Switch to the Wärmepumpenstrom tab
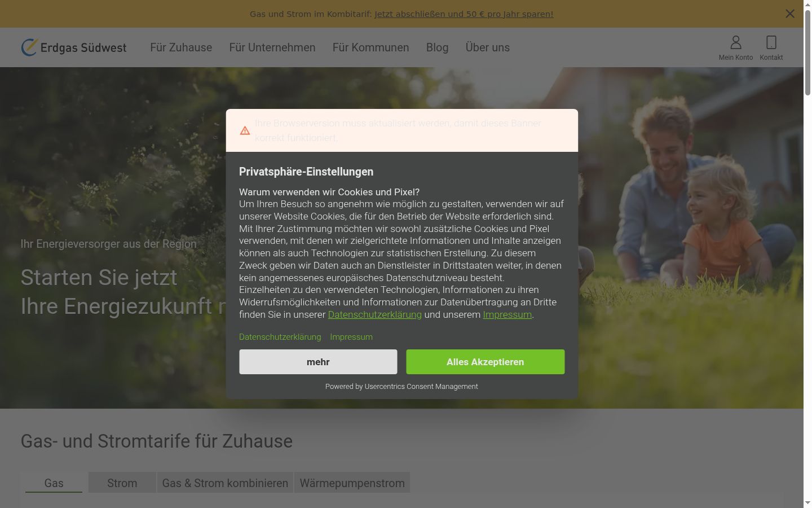This screenshot has width=812, height=508. tap(352, 483)
